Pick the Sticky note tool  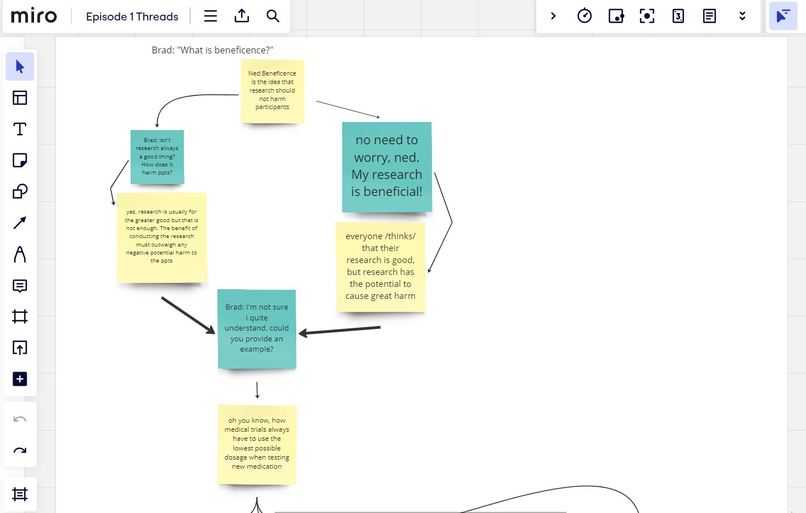(x=20, y=160)
